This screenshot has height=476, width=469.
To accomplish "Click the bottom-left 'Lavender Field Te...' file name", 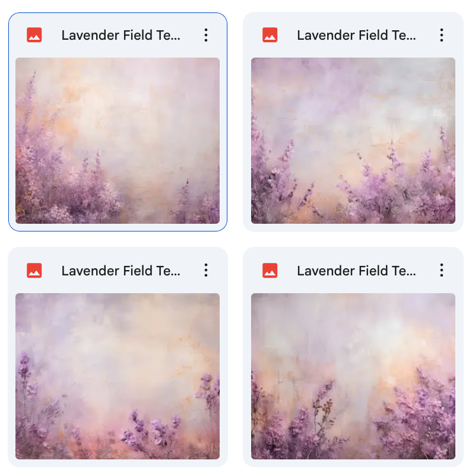I will tap(121, 271).
